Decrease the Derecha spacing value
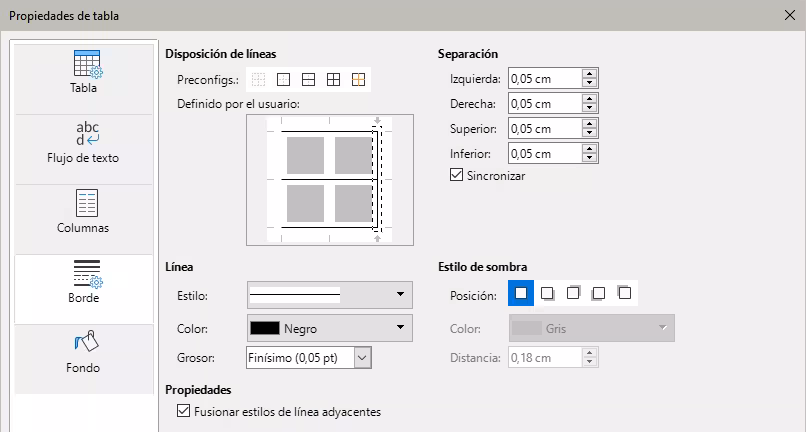806x432 pixels. point(590,108)
